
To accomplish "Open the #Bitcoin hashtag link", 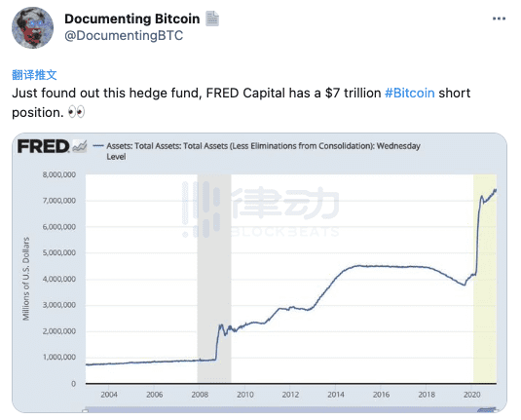I will point(410,94).
